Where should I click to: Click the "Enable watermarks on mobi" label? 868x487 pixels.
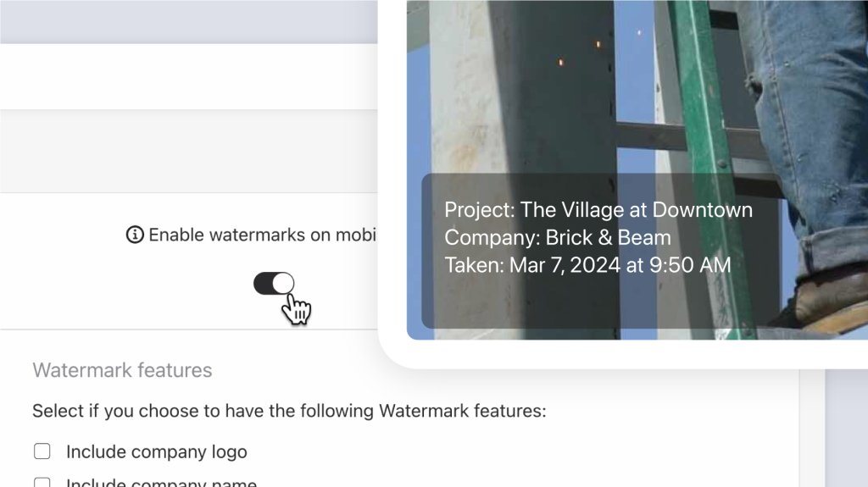261,235
